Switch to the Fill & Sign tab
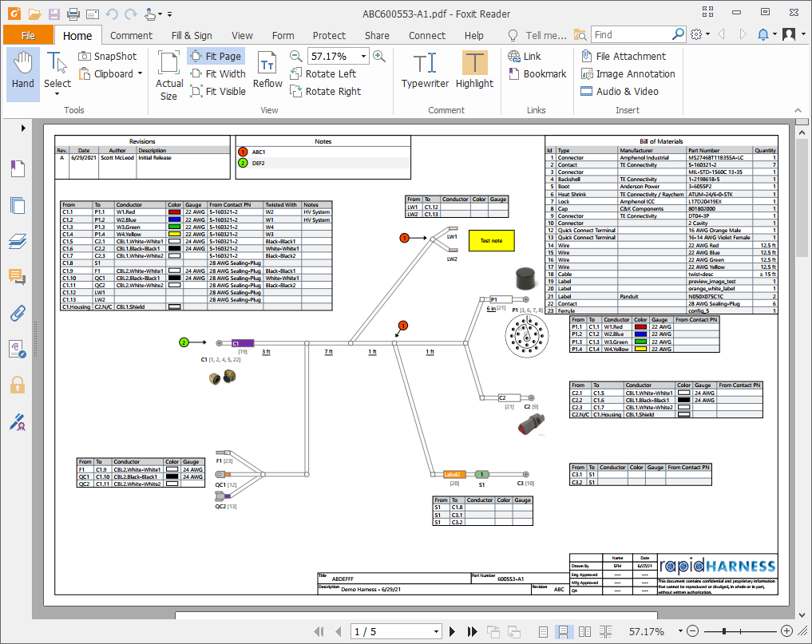Viewport: 812px width, 644px height. click(192, 35)
